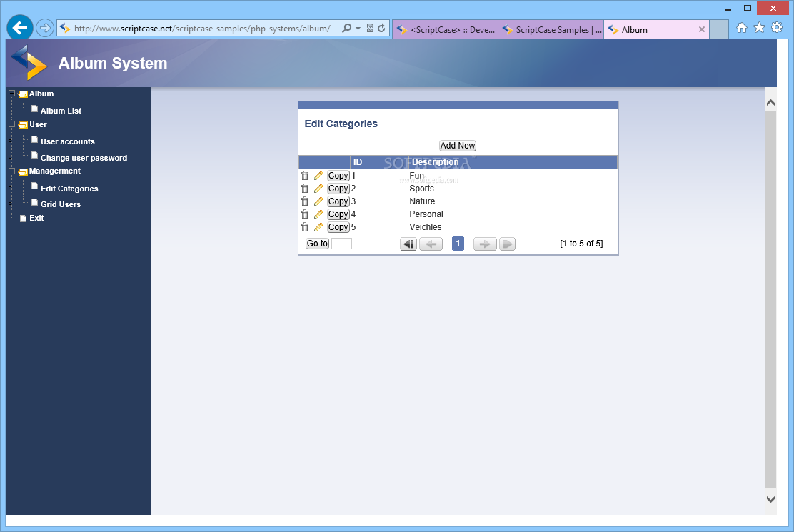Collapse the Album tree node
The height and width of the screenshot is (532, 794).
click(x=11, y=93)
